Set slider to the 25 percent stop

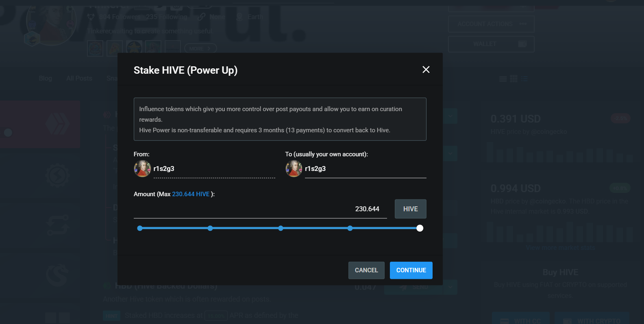210,228
